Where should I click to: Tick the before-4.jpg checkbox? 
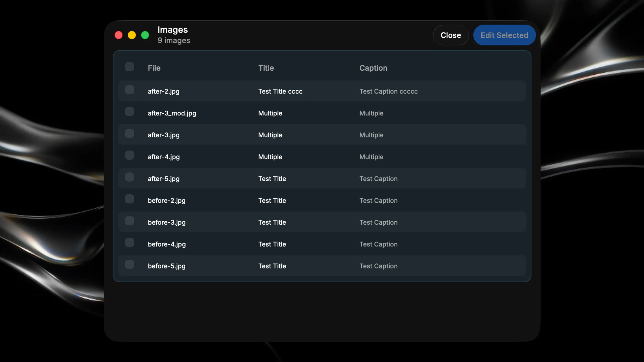pyautogui.click(x=129, y=243)
